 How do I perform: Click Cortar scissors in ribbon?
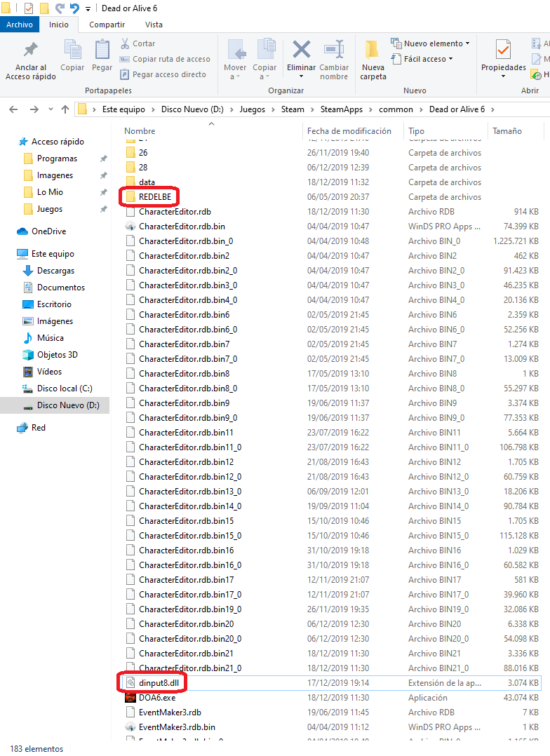137,43
